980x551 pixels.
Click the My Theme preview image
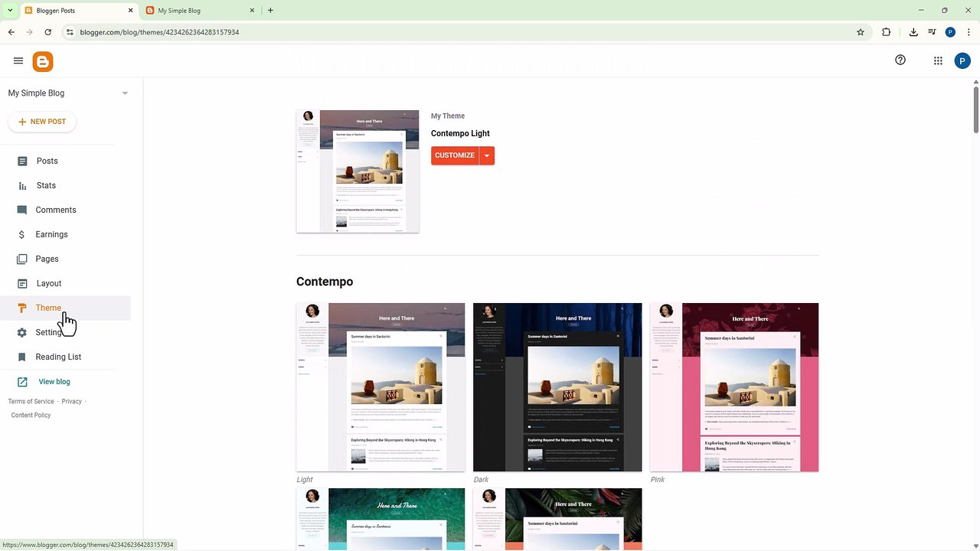358,171
